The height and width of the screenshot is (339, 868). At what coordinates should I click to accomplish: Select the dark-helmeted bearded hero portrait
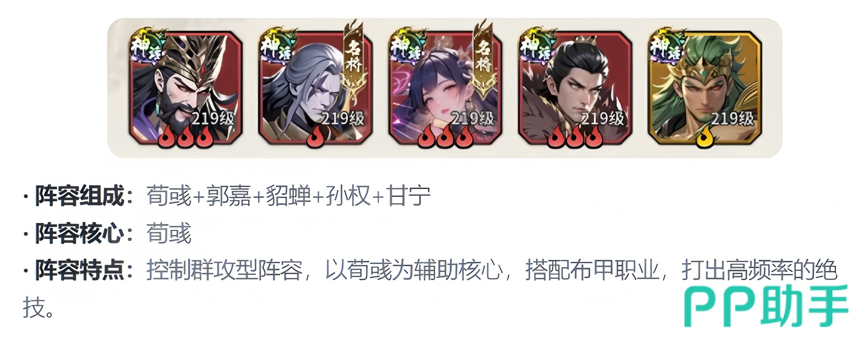(x=186, y=88)
